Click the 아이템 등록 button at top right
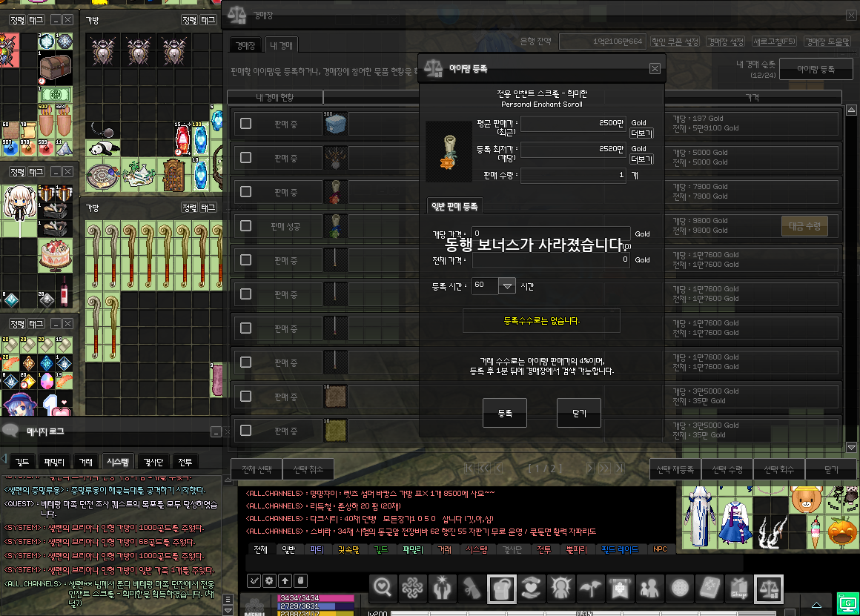860x616 pixels. [816, 69]
